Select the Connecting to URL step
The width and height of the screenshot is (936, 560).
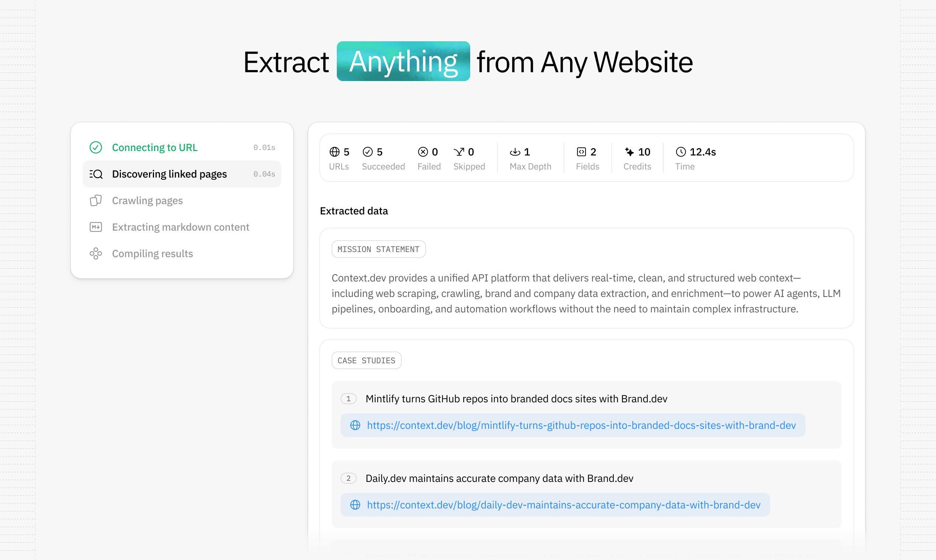(182, 147)
